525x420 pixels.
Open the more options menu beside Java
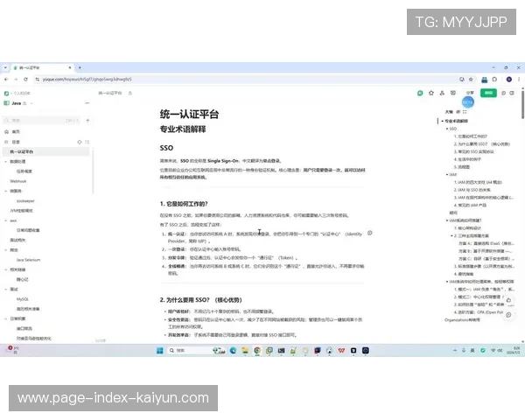coord(87,103)
